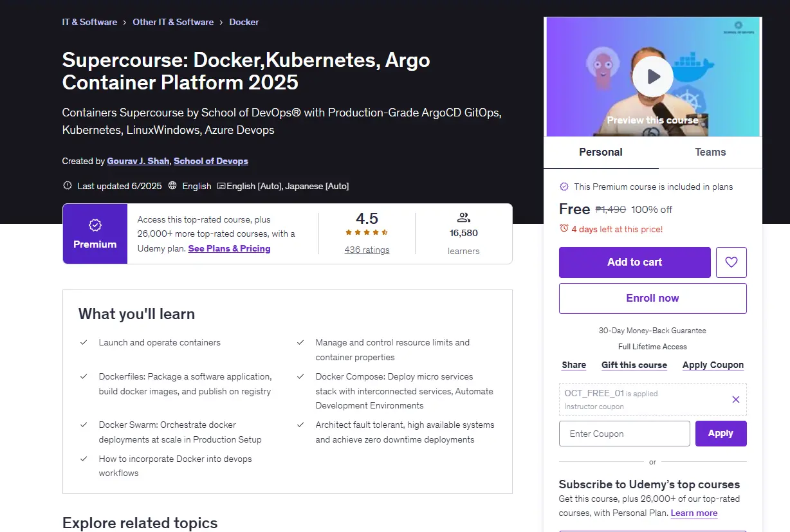
Task: Click the globe language icon
Action: pos(172,186)
